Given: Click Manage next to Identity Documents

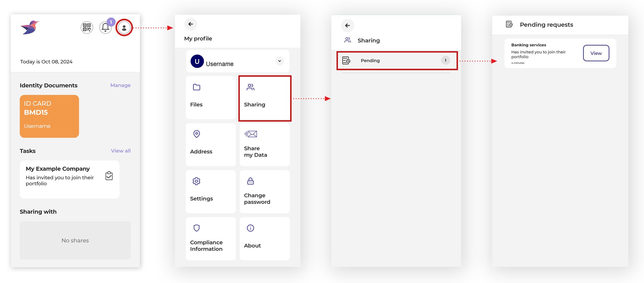Looking at the screenshot, I should (120, 85).
